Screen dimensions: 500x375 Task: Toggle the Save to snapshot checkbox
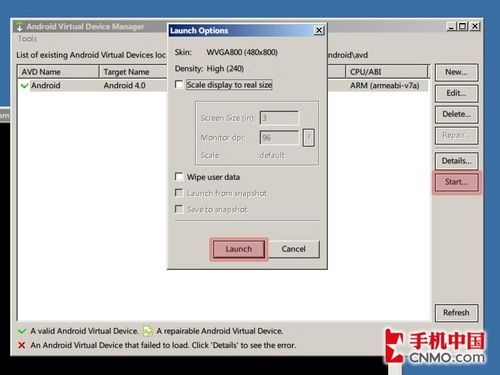tap(179, 209)
